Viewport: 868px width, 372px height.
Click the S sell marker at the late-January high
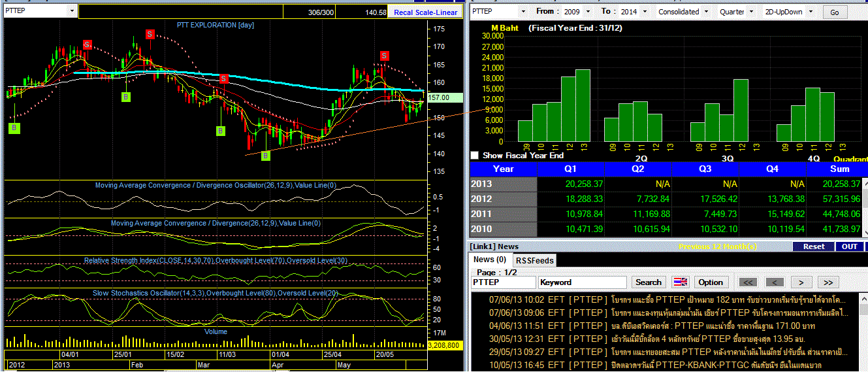tap(150, 34)
